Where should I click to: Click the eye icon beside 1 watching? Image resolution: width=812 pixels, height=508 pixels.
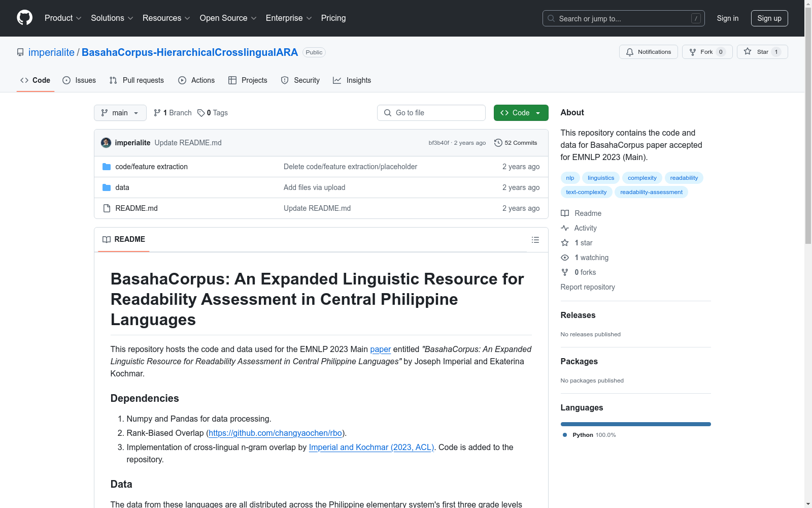tap(565, 258)
